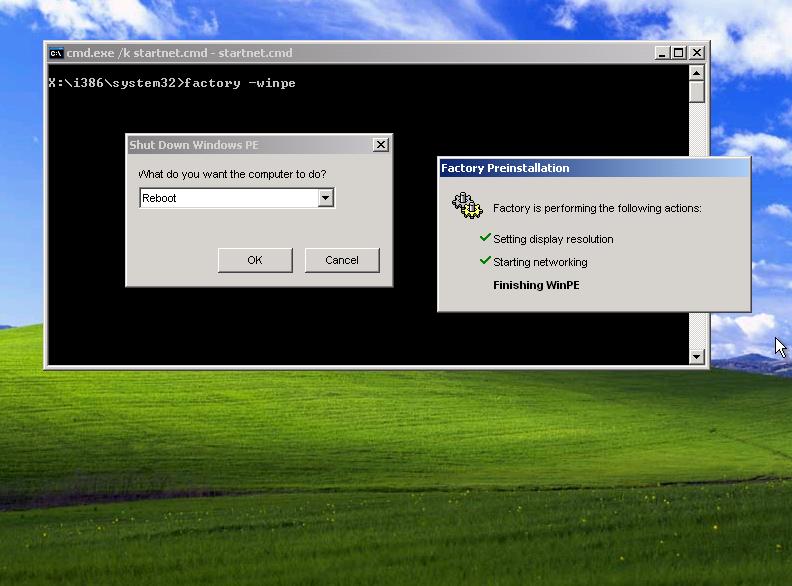Minimize the cmd.exe window
The height and width of the screenshot is (586, 792).
point(662,53)
